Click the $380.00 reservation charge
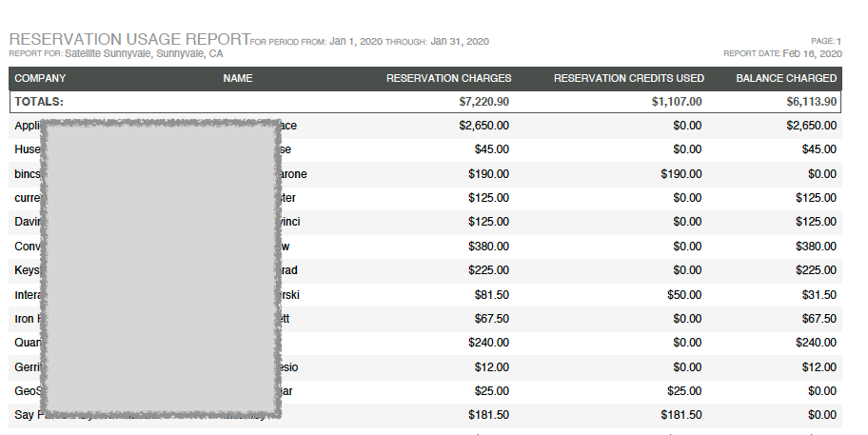The width and height of the screenshot is (868, 435). pos(488,247)
